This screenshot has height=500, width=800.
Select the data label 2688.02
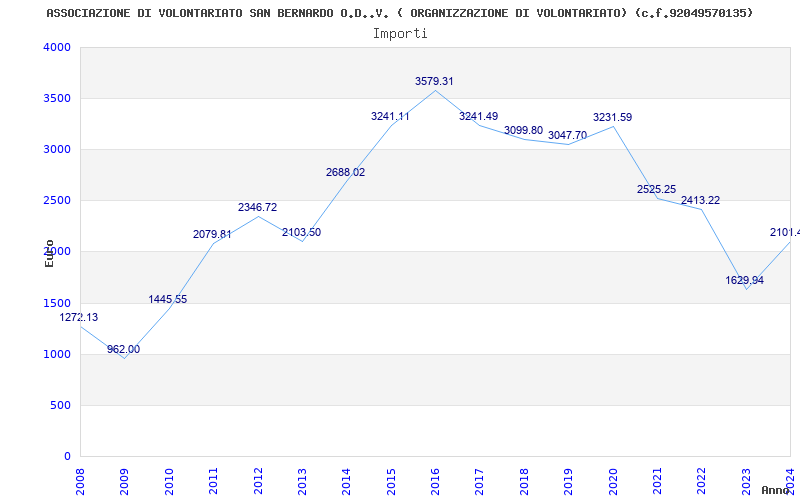[345, 172]
